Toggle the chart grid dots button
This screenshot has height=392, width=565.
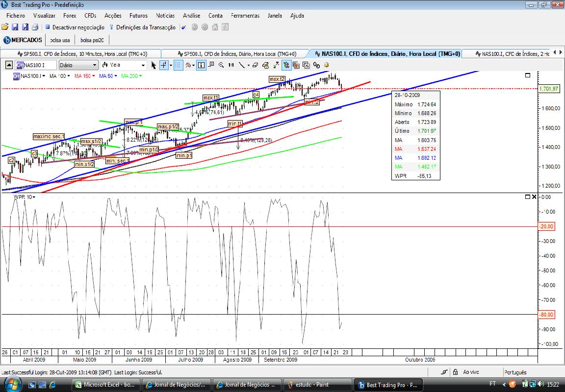click(178, 65)
